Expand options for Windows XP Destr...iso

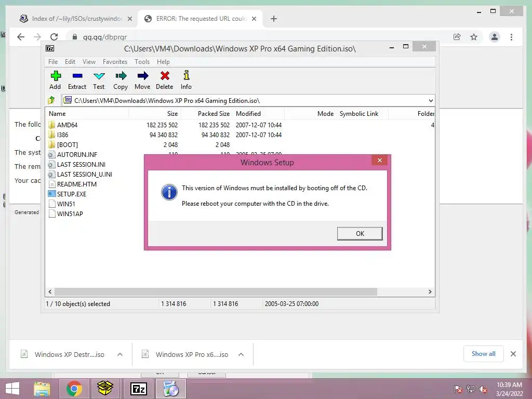point(120,354)
